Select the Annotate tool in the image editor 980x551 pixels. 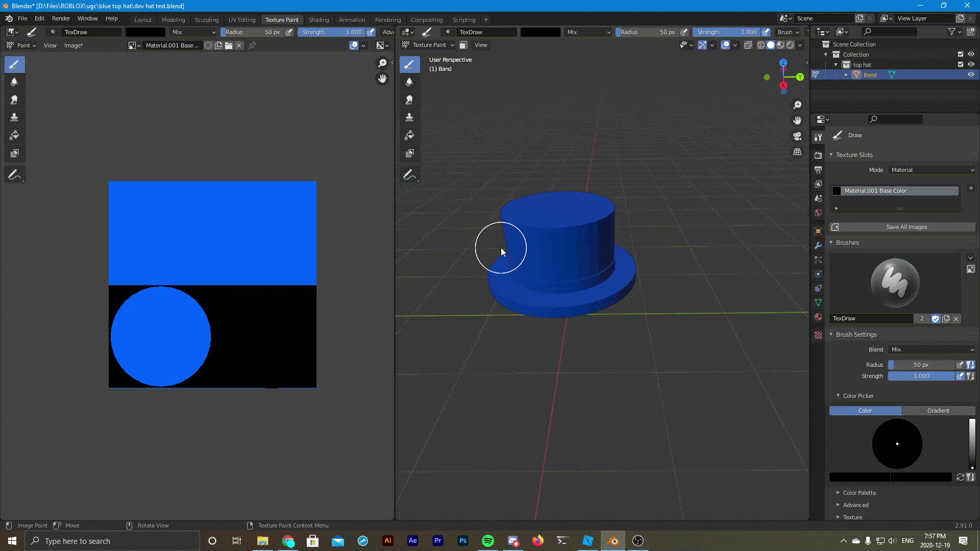[14, 174]
